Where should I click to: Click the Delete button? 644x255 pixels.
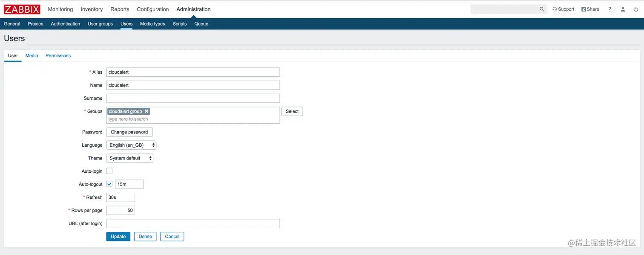click(x=145, y=237)
